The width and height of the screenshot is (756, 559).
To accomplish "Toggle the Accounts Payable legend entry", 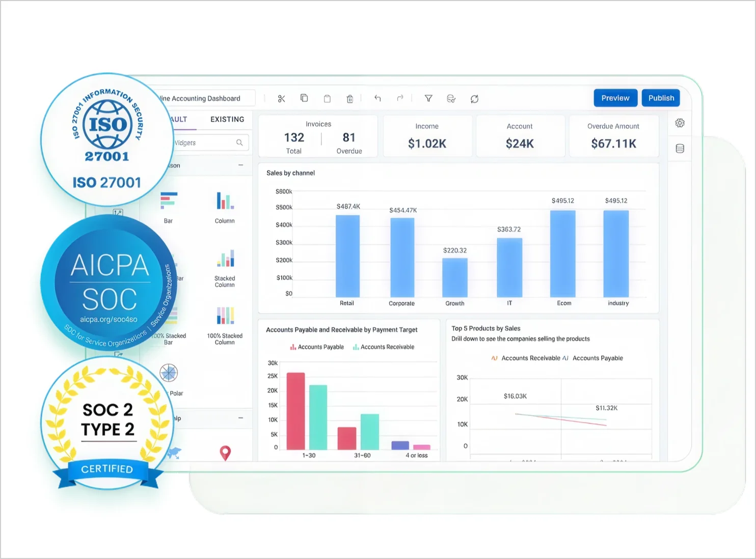I will [x=316, y=347].
